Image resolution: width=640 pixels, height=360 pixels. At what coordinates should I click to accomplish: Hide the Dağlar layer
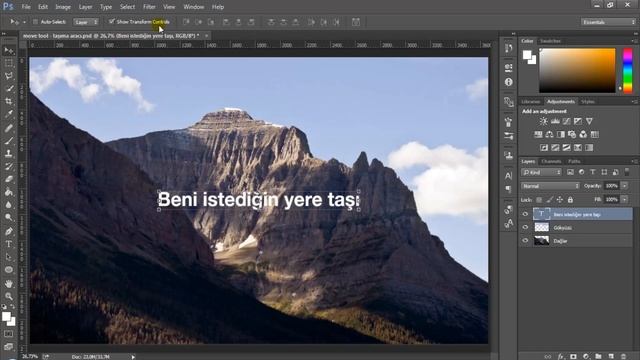[x=525, y=241]
